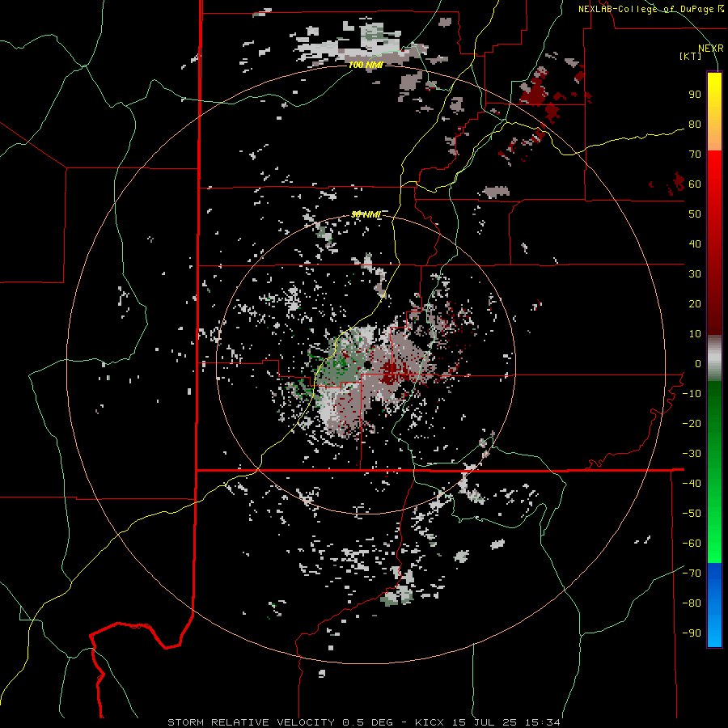Click the -80 value on the velocity scale
This screenshot has height=728, width=728.
(x=692, y=603)
